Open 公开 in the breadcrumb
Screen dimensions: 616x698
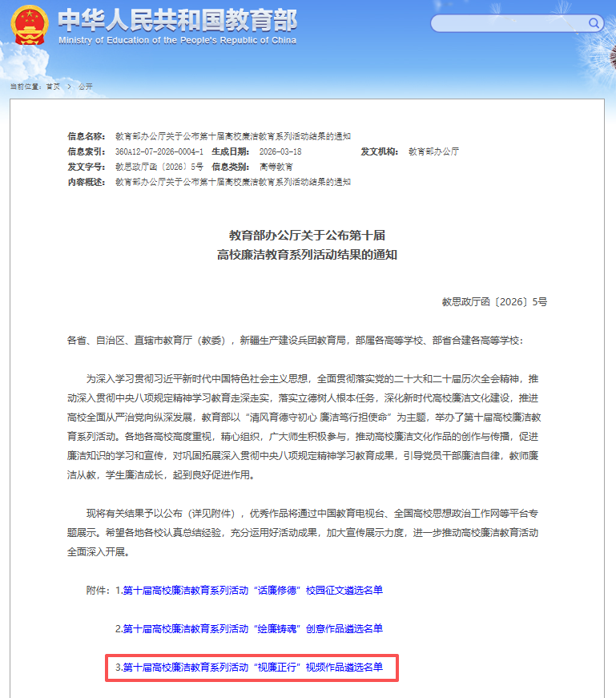(86, 86)
